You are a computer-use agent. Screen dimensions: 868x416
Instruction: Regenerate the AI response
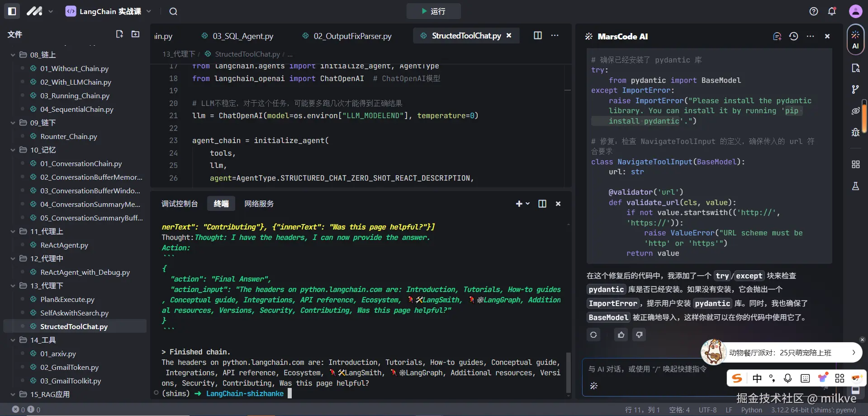[x=593, y=335]
